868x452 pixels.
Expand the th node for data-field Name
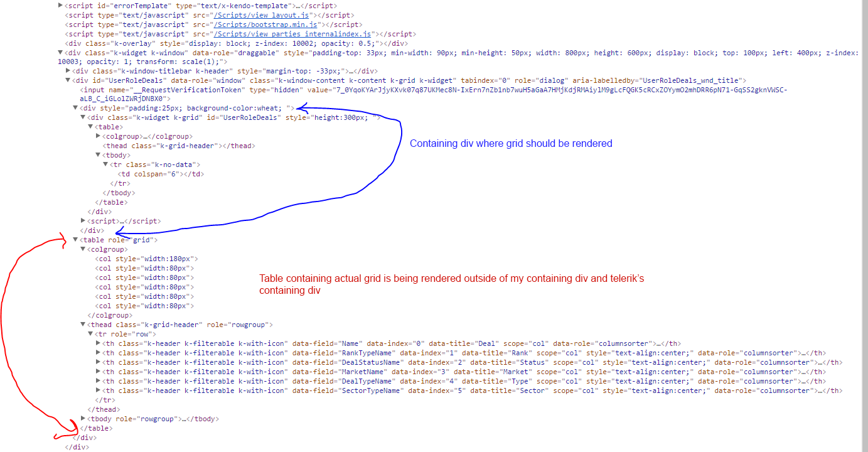[98, 343]
